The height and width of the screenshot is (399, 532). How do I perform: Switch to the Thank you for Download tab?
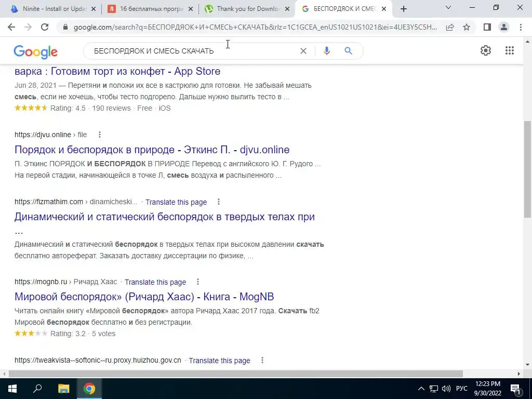246,9
